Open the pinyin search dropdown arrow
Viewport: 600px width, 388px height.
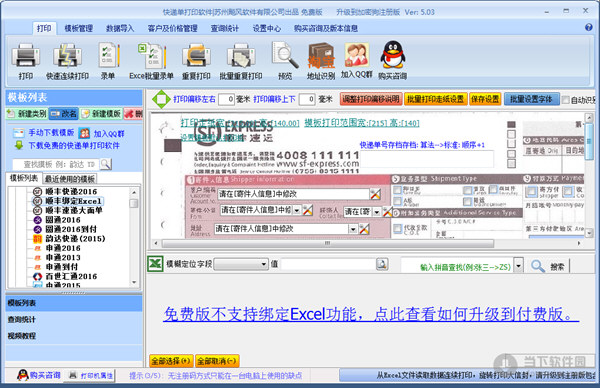(518, 265)
